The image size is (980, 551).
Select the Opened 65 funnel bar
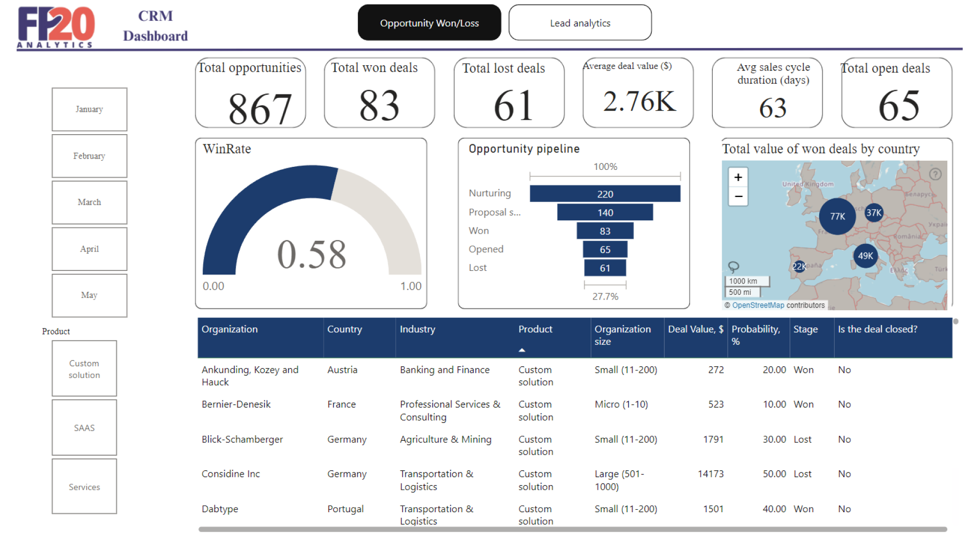point(605,249)
